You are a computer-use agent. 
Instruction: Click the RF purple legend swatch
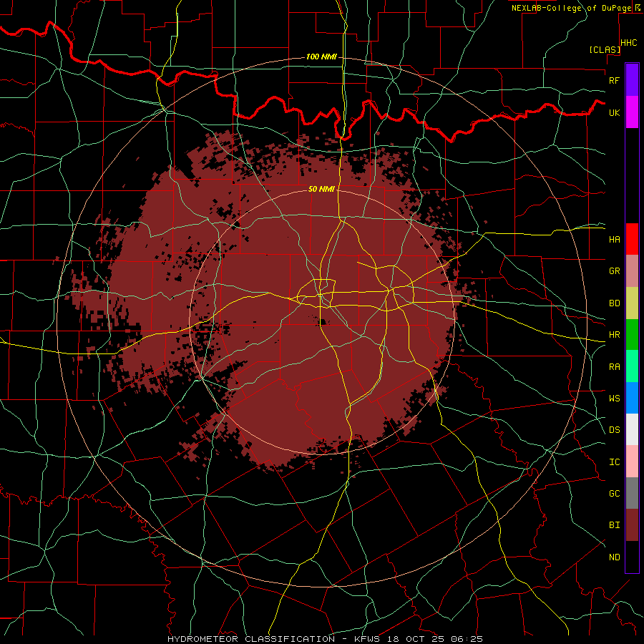tap(632, 79)
